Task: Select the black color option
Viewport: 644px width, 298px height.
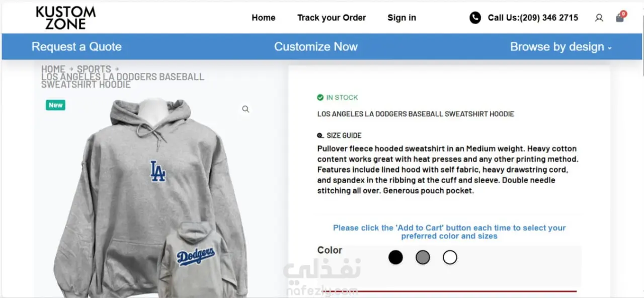Action: [395, 258]
